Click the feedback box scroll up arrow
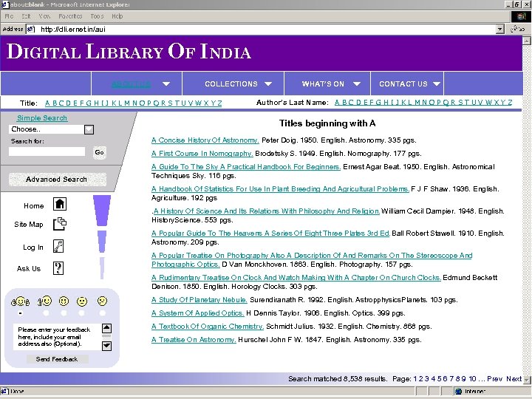This screenshot has height=399, width=532. 106,328
